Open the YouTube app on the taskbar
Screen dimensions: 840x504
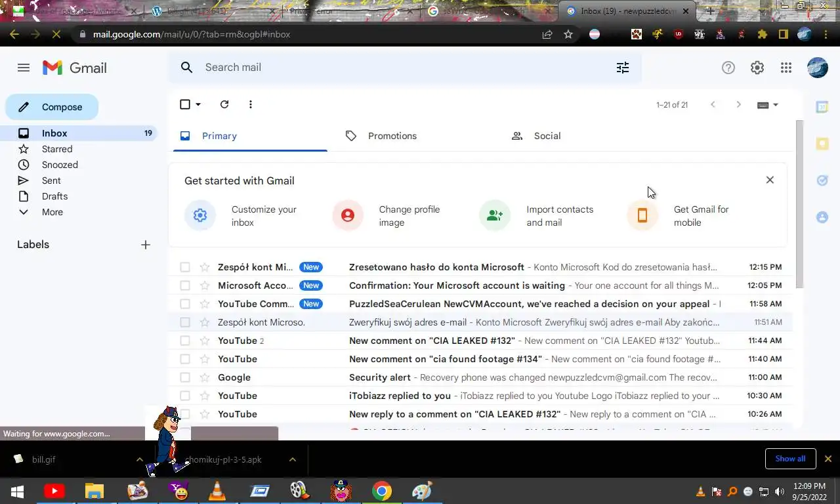point(54,491)
